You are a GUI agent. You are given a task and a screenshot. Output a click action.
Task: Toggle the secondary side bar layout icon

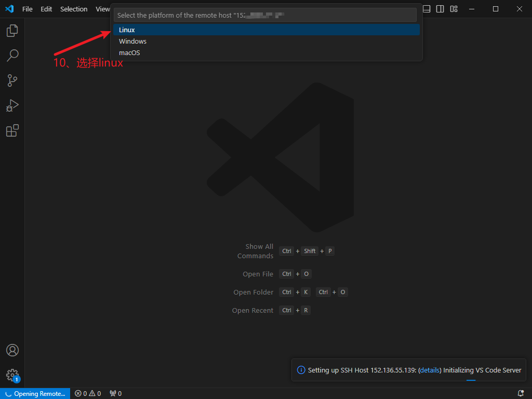click(440, 9)
